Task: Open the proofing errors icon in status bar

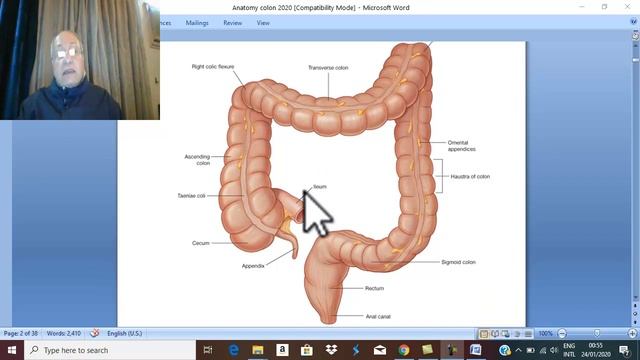Action: point(95,333)
